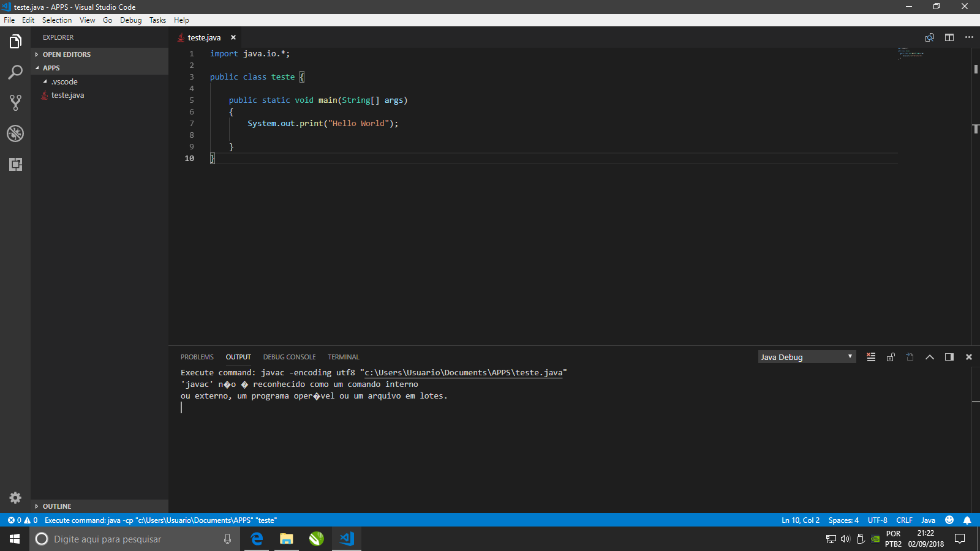Click the file path link in output
This screenshot has height=551, width=980.
(x=464, y=373)
